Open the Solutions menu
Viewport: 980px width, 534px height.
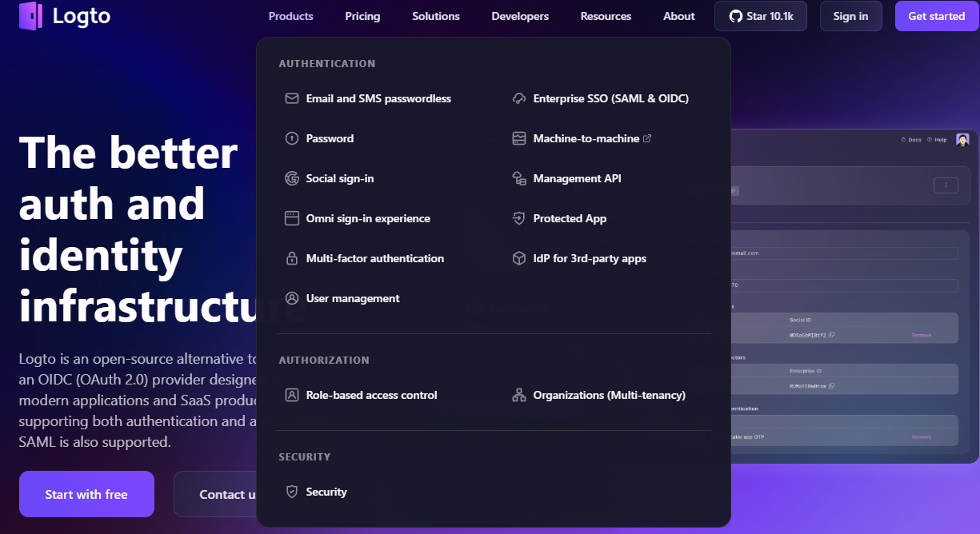[x=436, y=16]
